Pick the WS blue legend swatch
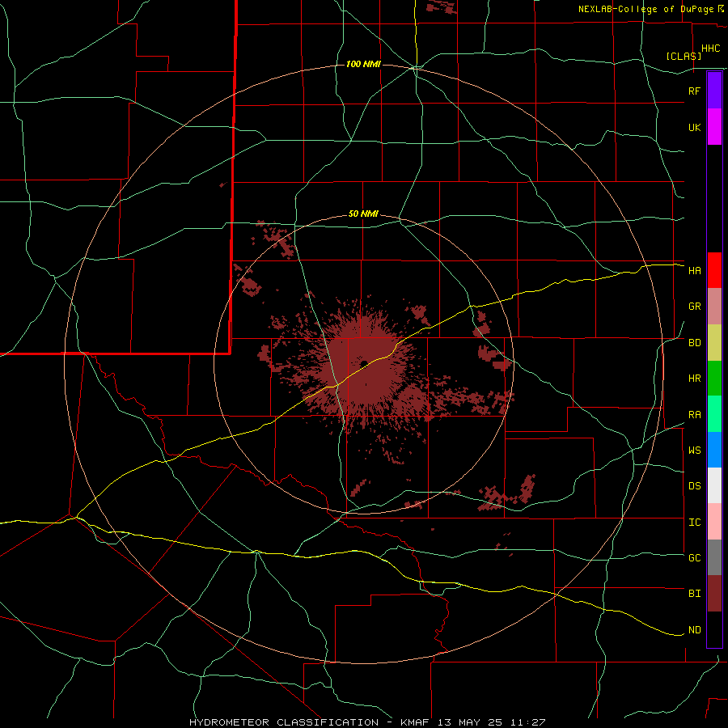Viewport: 728px width, 728px height. [714, 450]
